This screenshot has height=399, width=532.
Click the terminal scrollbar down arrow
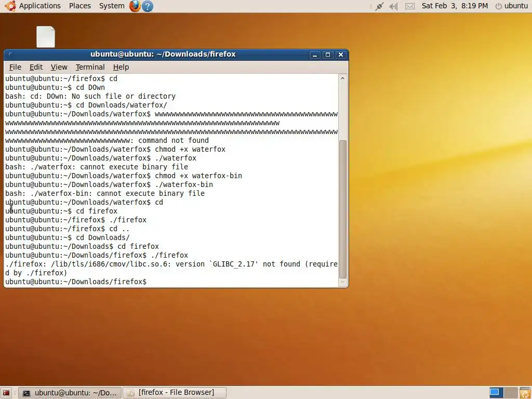[343, 282]
